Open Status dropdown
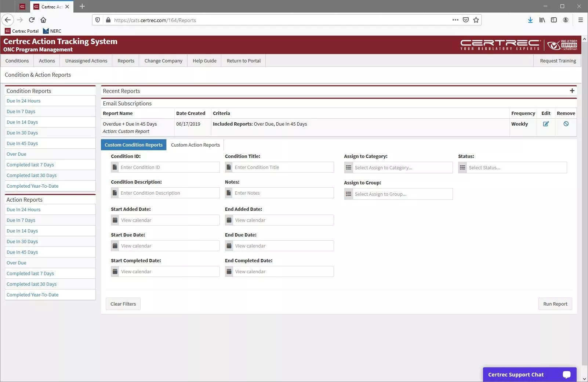 pos(512,167)
